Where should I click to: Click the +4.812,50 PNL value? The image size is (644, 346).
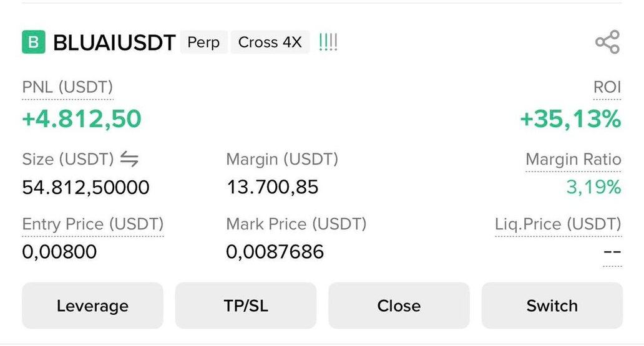pos(82,118)
